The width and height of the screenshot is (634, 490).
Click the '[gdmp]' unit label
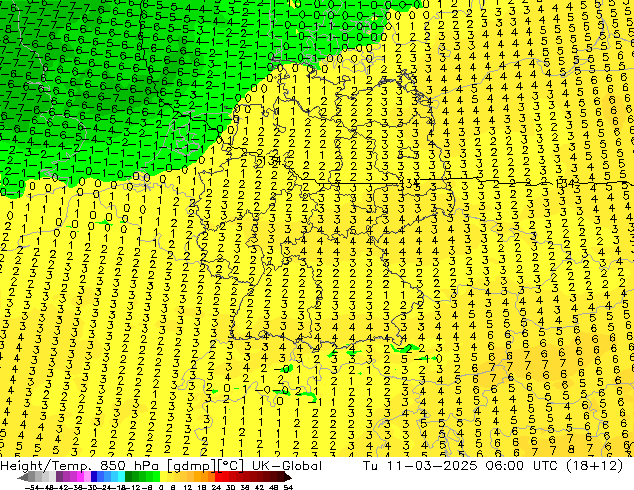[x=190, y=466]
